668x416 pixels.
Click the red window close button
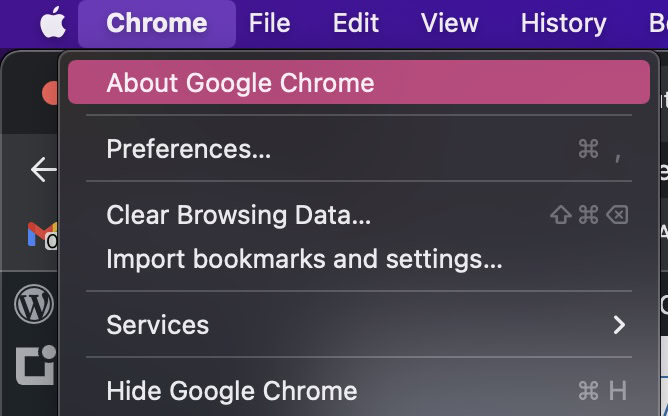(50, 94)
